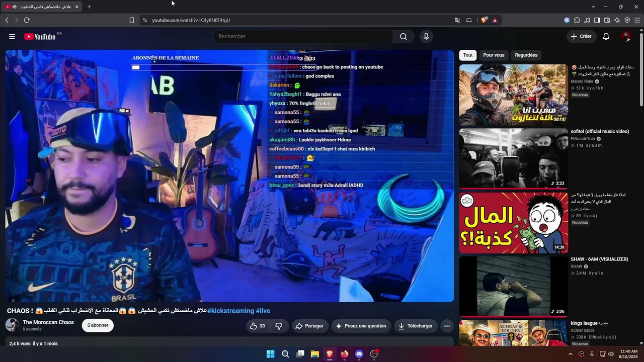644x362 pixels.
Task: Toggle the system volume icon in tray
Action: [611, 354]
